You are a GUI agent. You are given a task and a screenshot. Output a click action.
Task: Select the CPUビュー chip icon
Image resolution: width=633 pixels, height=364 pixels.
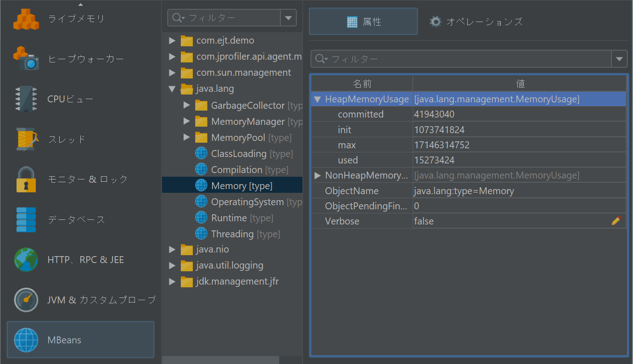tap(26, 99)
